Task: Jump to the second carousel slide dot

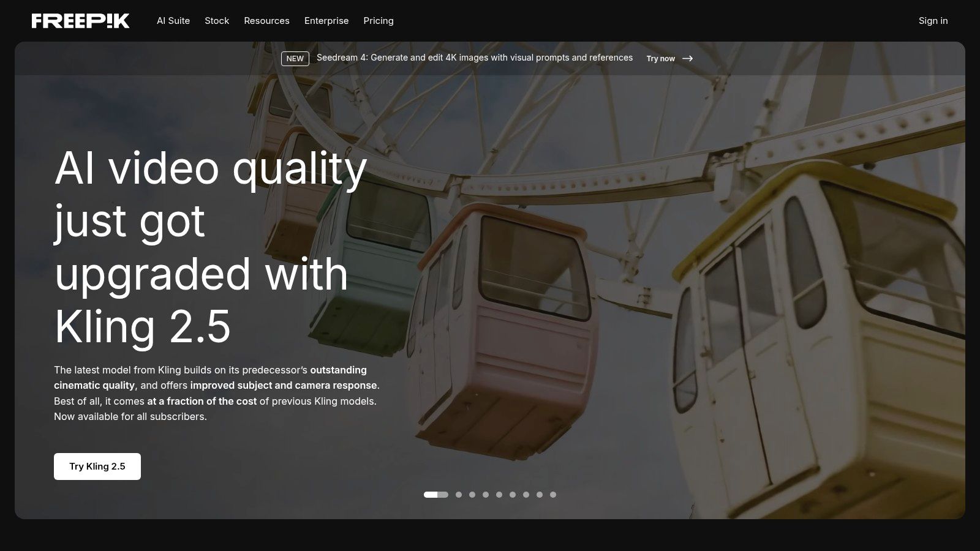Action: 459,495
